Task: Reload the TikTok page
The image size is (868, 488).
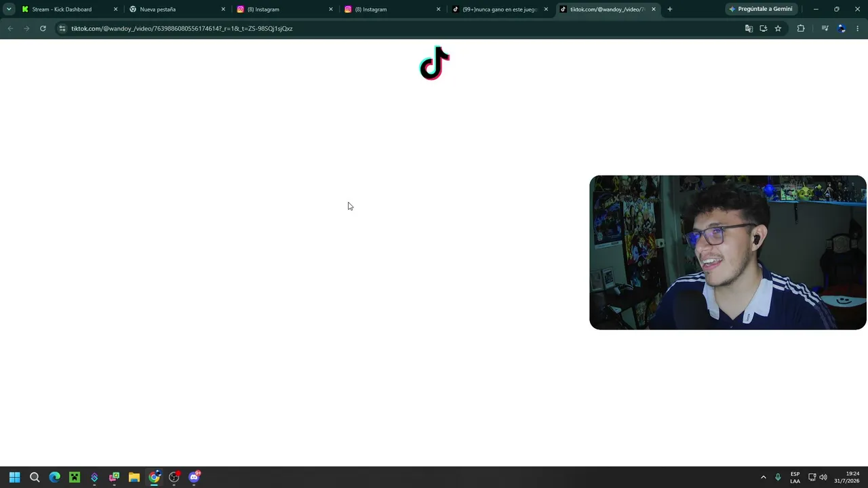Action: [43, 28]
